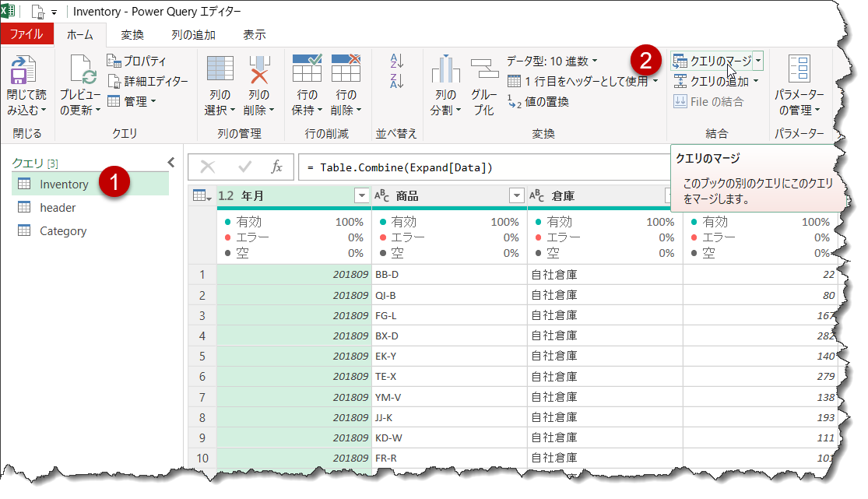Viewport: 868px width, 499px height.
Task: Sort ascending with the A-Z icon
Action: 396,61
